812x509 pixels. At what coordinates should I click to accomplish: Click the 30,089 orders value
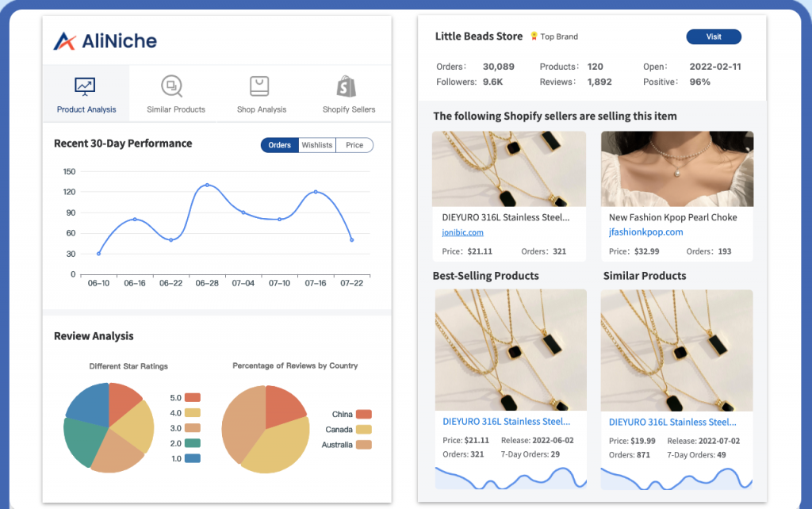tap(499, 67)
